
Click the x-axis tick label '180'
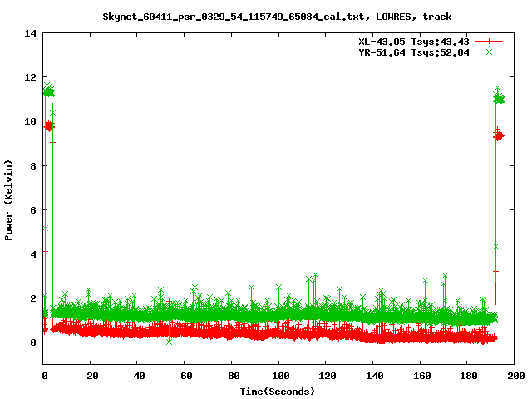(x=469, y=376)
